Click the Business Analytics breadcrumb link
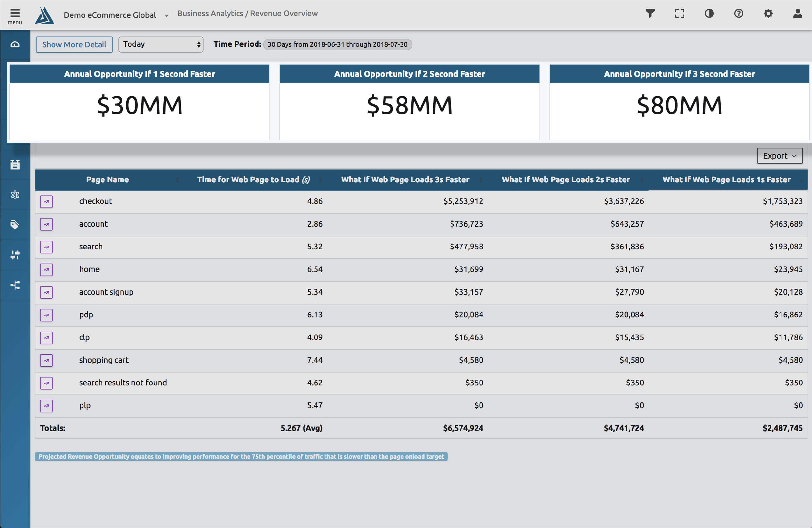The image size is (812, 528). tap(210, 13)
